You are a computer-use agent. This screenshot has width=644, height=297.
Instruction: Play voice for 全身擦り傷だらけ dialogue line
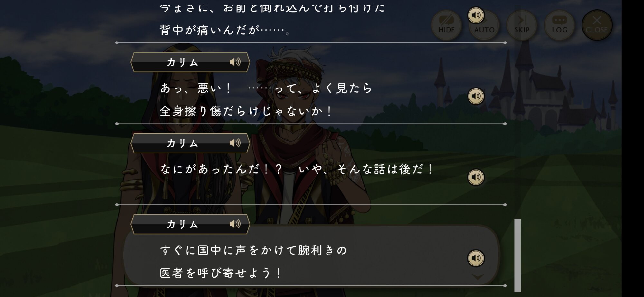click(x=476, y=96)
